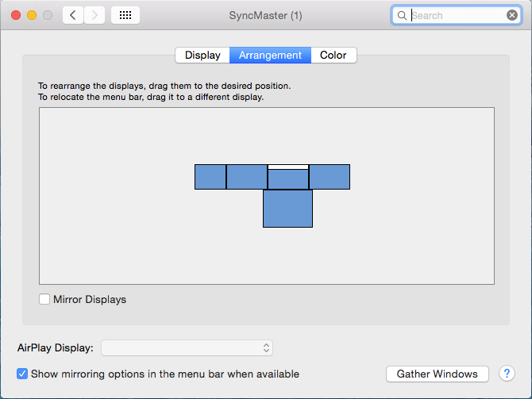Select the second display from the left
Image resolution: width=532 pixels, height=399 pixels.
pos(247,176)
